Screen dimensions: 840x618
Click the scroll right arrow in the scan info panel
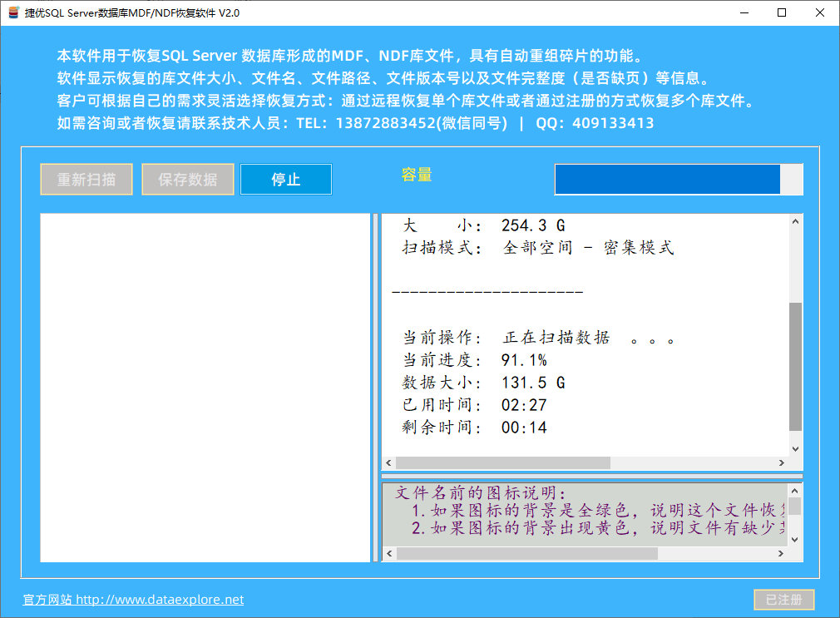782,463
